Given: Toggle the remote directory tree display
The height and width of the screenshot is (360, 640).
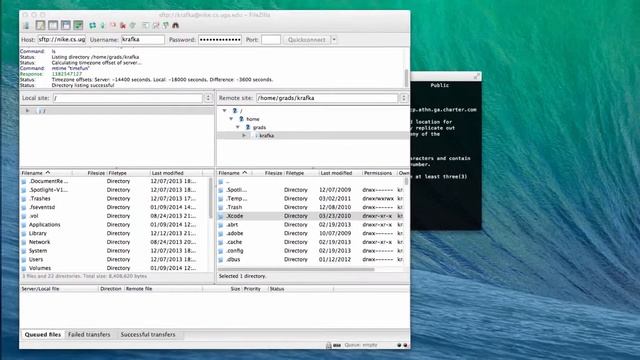Looking at the screenshot, I should click(66, 25).
